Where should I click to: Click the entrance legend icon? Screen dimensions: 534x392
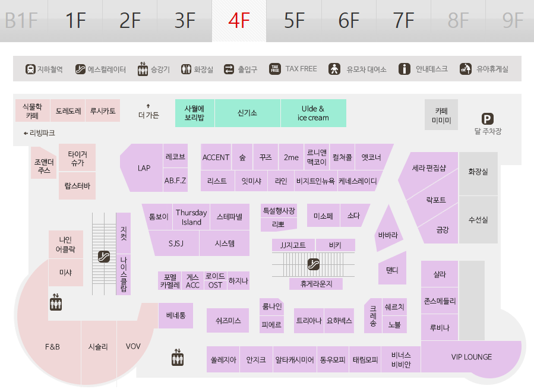click(229, 69)
